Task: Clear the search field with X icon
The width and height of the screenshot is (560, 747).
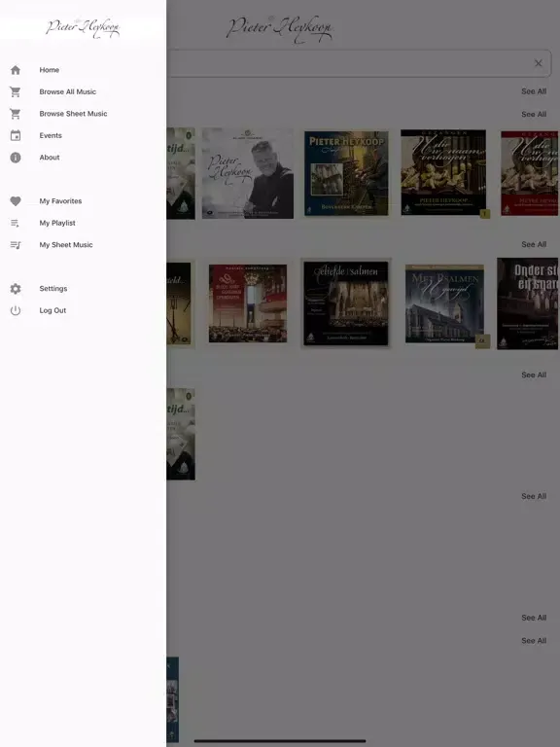Action: pyautogui.click(x=538, y=63)
